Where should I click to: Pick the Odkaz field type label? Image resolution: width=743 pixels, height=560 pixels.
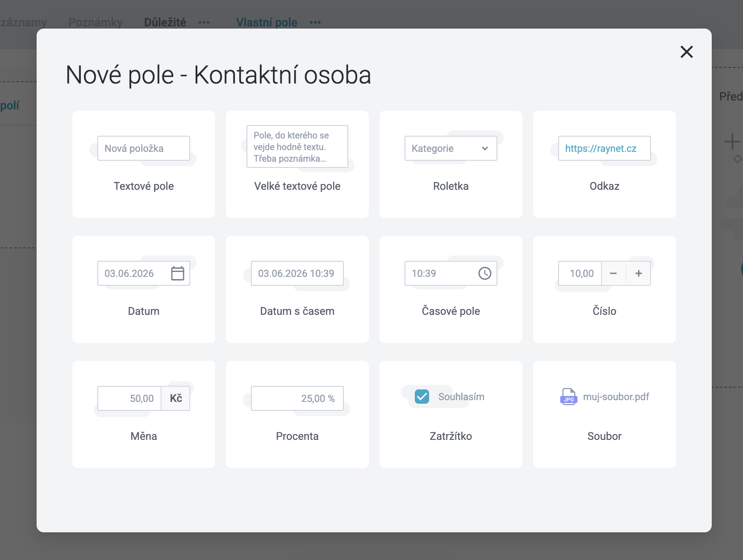pos(605,186)
